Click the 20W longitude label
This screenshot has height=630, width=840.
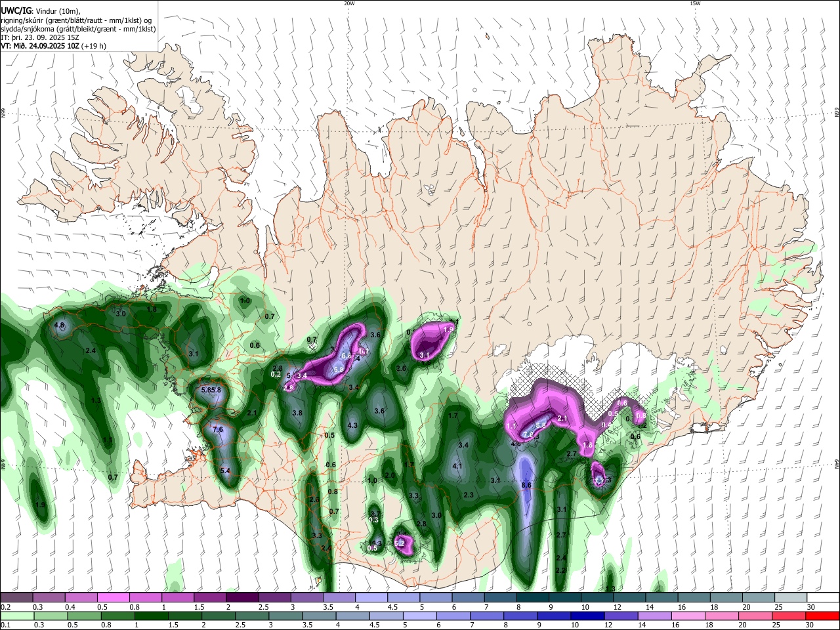click(x=349, y=3)
